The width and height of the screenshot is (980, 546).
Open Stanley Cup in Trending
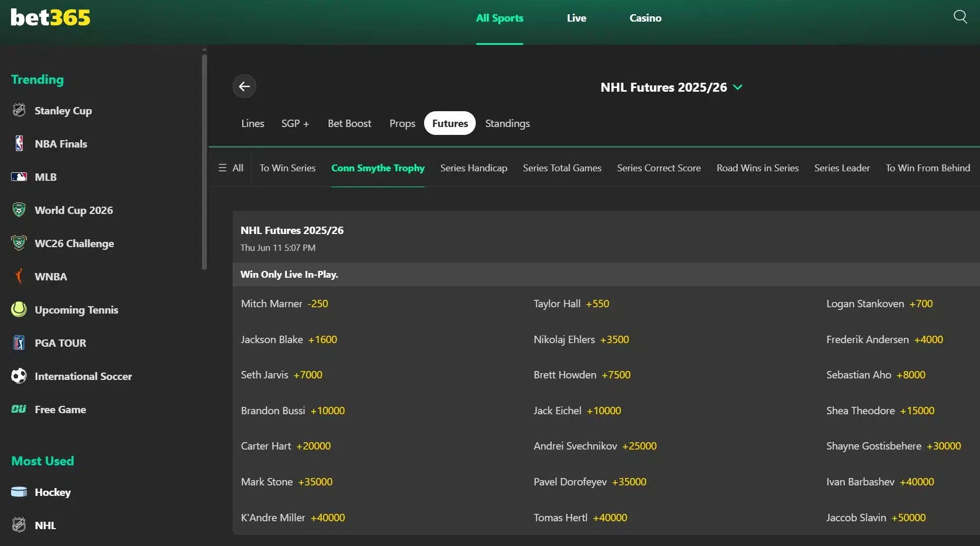pyautogui.click(x=63, y=111)
